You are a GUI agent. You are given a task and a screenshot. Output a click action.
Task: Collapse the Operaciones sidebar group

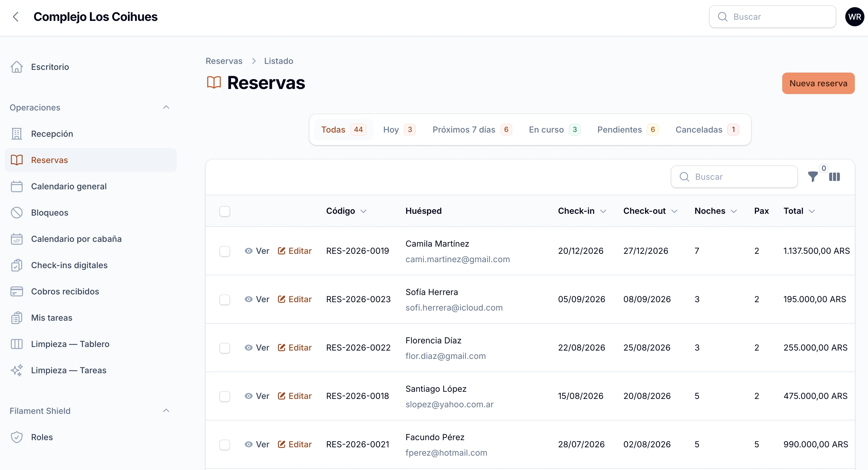(166, 107)
